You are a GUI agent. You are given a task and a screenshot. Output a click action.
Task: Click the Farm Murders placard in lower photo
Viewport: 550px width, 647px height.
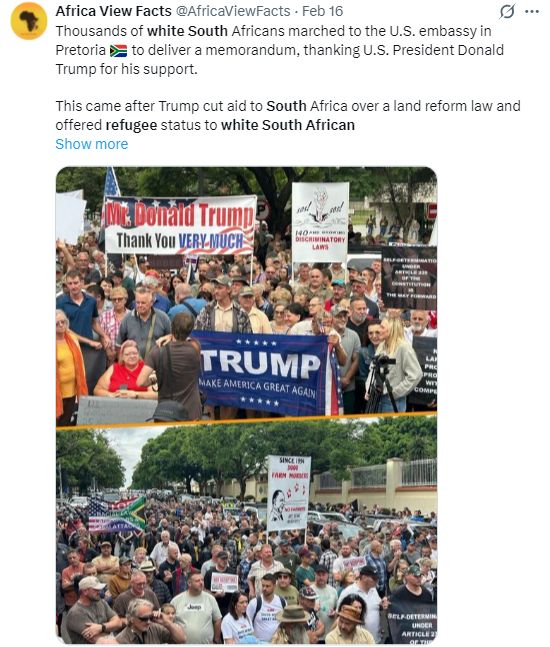point(288,493)
